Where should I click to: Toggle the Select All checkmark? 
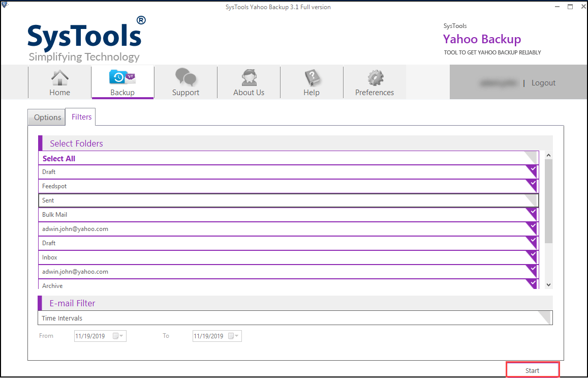tap(532, 158)
